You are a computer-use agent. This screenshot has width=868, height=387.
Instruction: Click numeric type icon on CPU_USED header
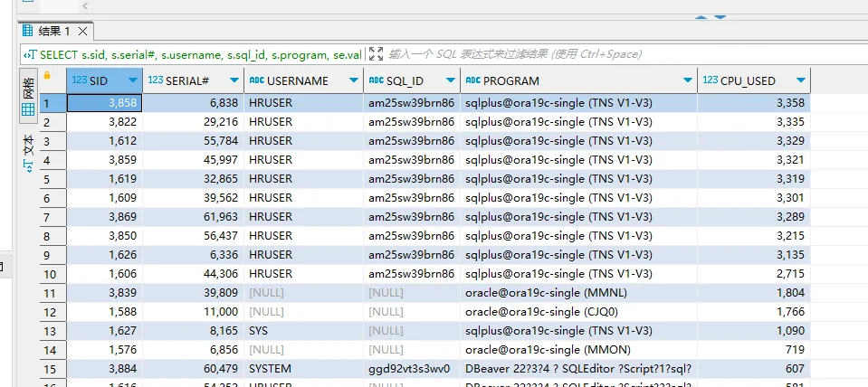click(711, 80)
